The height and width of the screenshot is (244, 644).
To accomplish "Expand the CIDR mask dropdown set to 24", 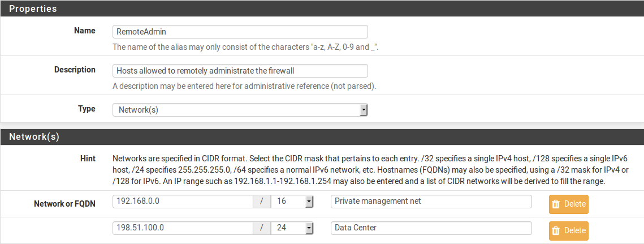I will 292,228.
